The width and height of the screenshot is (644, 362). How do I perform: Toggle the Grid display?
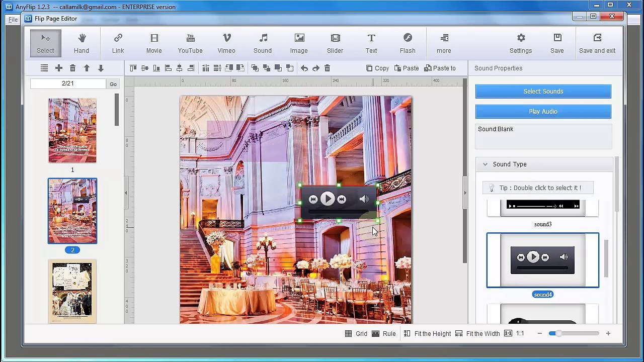coord(356,333)
